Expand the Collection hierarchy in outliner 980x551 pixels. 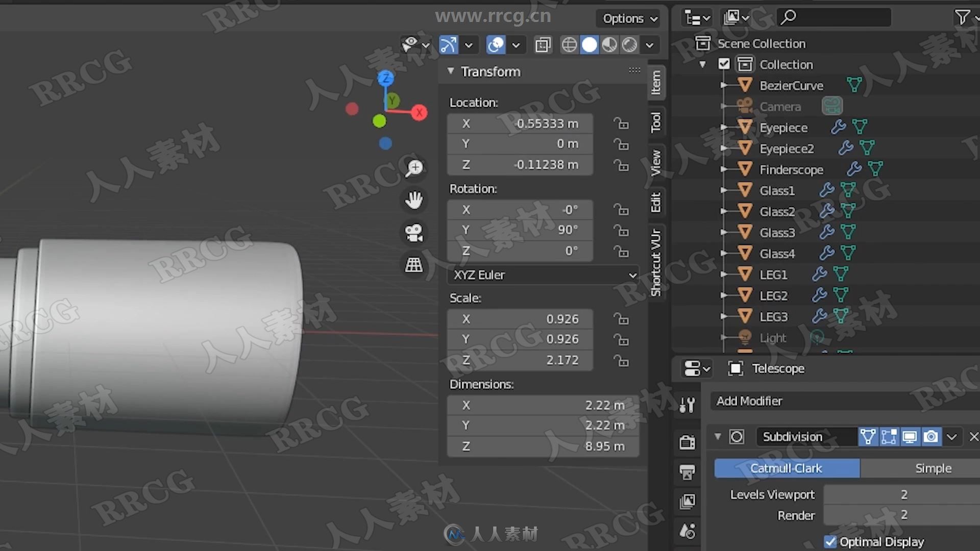(703, 64)
